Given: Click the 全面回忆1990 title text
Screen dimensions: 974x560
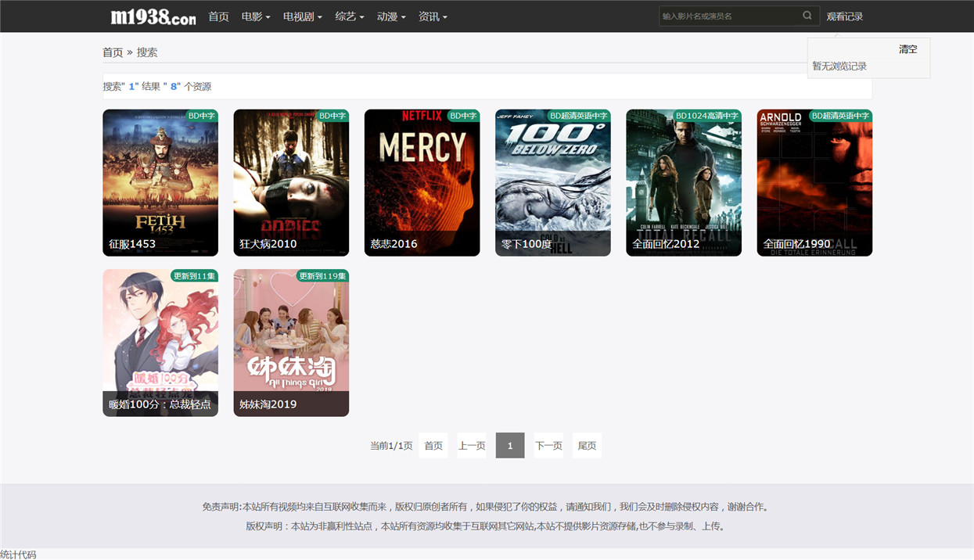Looking at the screenshot, I should pos(796,244).
